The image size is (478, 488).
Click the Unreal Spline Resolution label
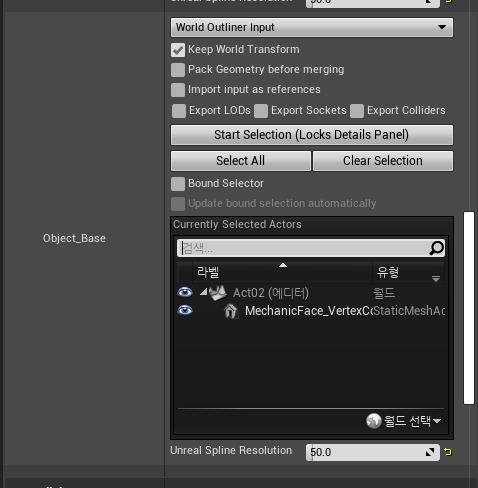231,450
